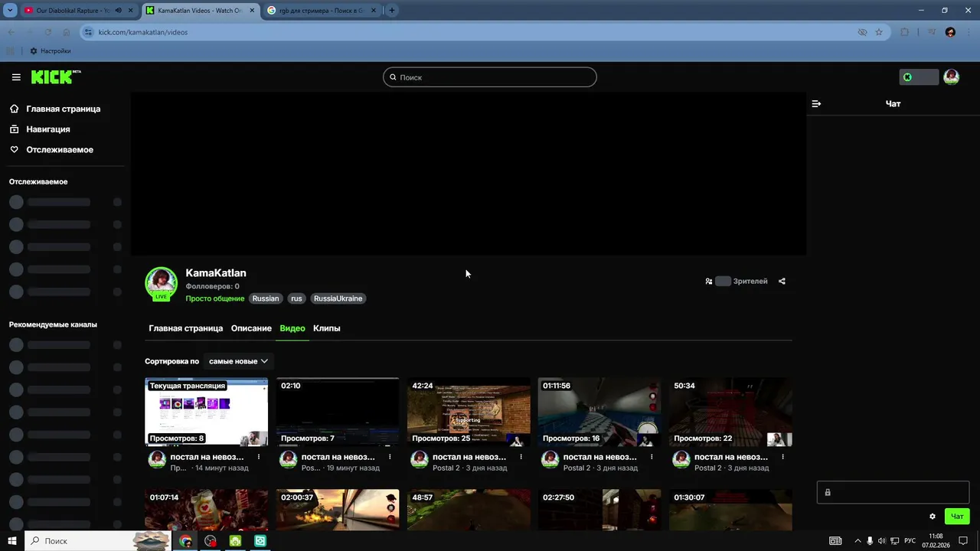Switch to the Клипы tab
This screenshot has width=980, height=551.
click(x=327, y=328)
